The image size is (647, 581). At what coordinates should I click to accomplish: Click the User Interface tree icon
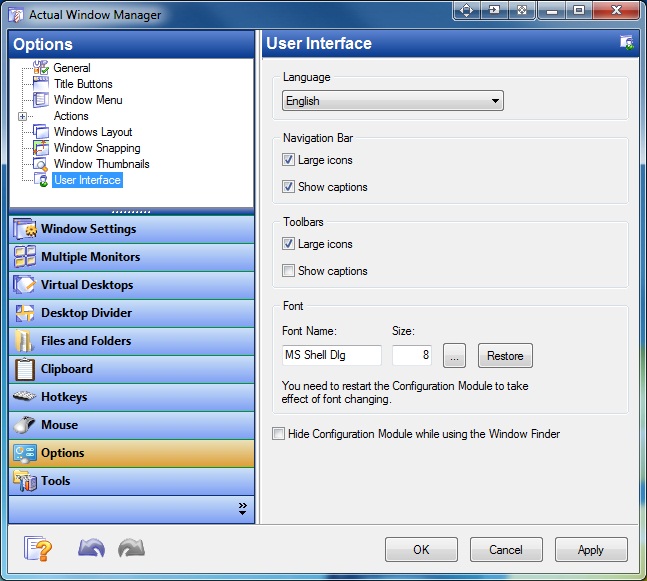[41, 180]
